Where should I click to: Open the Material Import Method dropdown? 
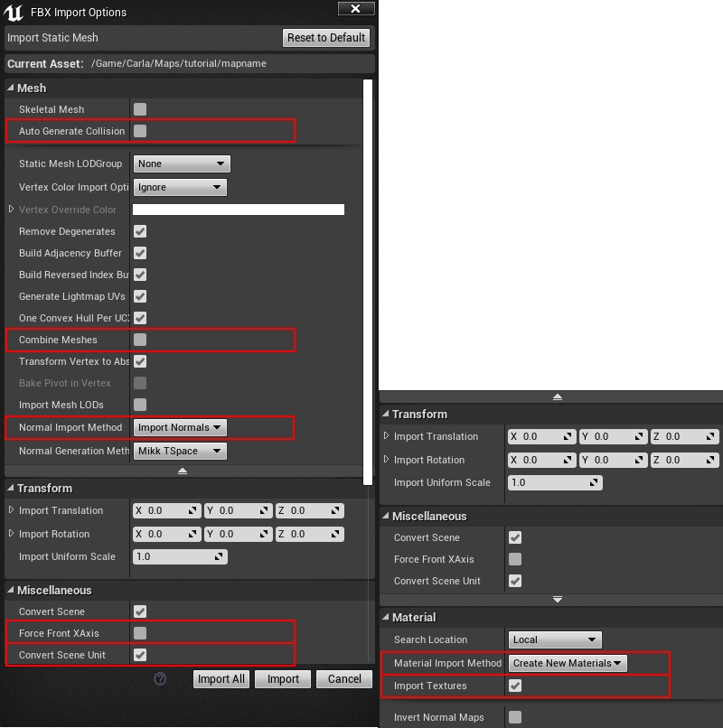tap(568, 662)
